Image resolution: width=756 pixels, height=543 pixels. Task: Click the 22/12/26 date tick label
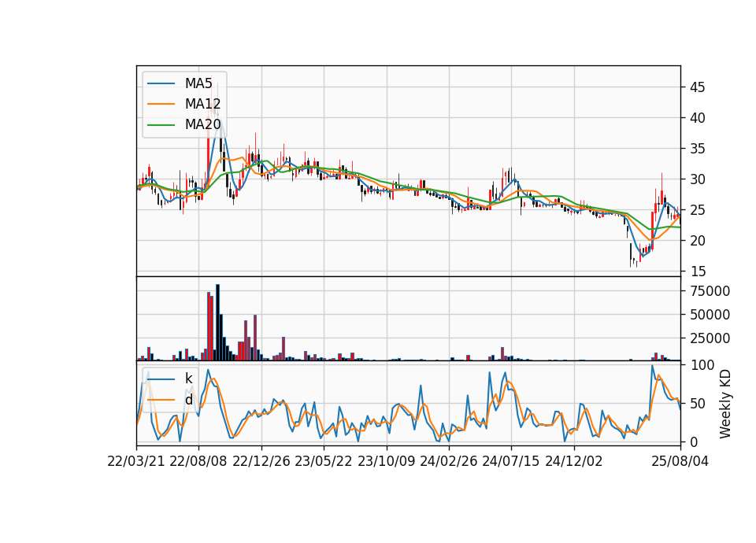coord(261,461)
